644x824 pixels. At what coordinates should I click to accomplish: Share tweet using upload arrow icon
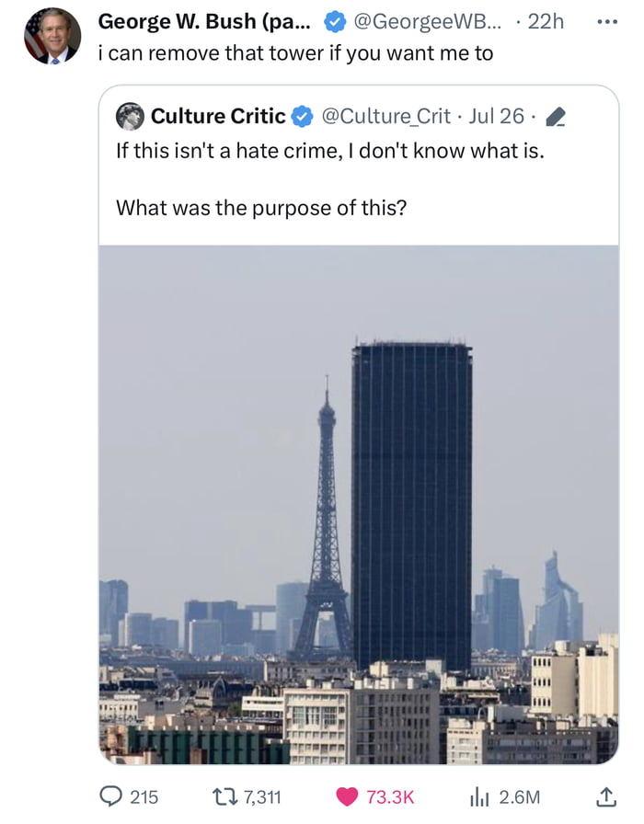click(x=605, y=796)
